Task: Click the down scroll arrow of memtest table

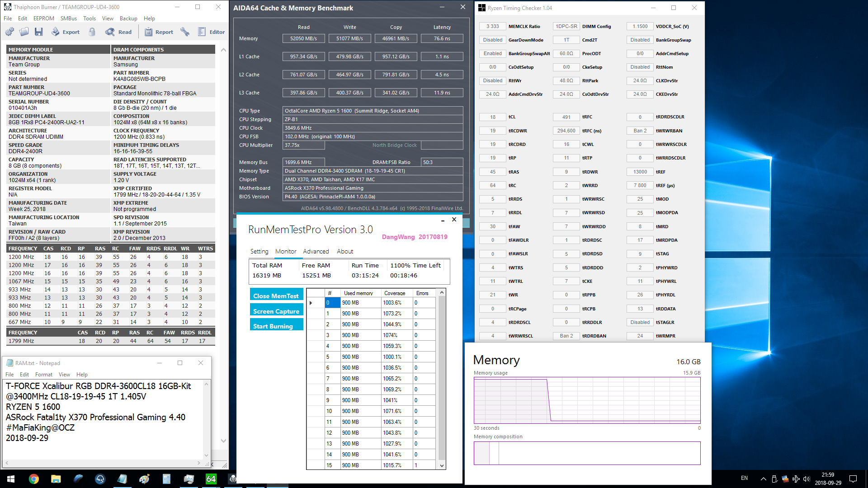Action: (442, 465)
